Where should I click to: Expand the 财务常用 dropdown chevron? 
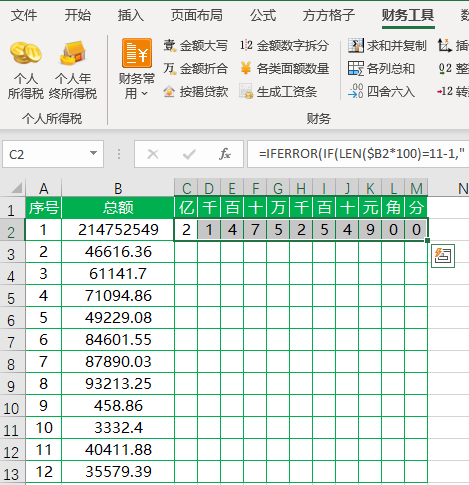144,94
